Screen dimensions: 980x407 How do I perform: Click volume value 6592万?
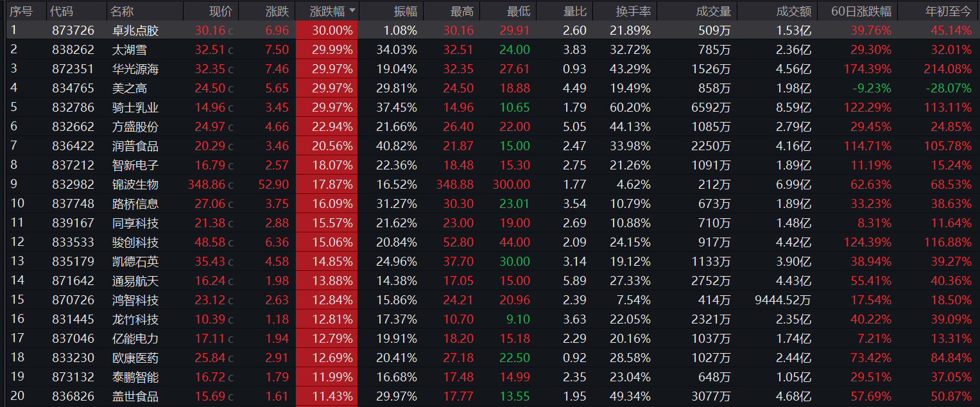pos(710,107)
